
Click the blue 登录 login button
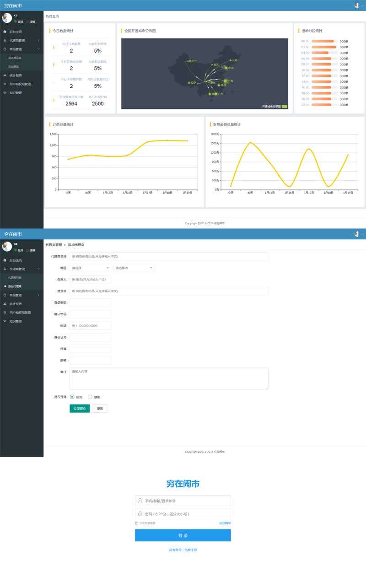pyautogui.click(x=183, y=535)
